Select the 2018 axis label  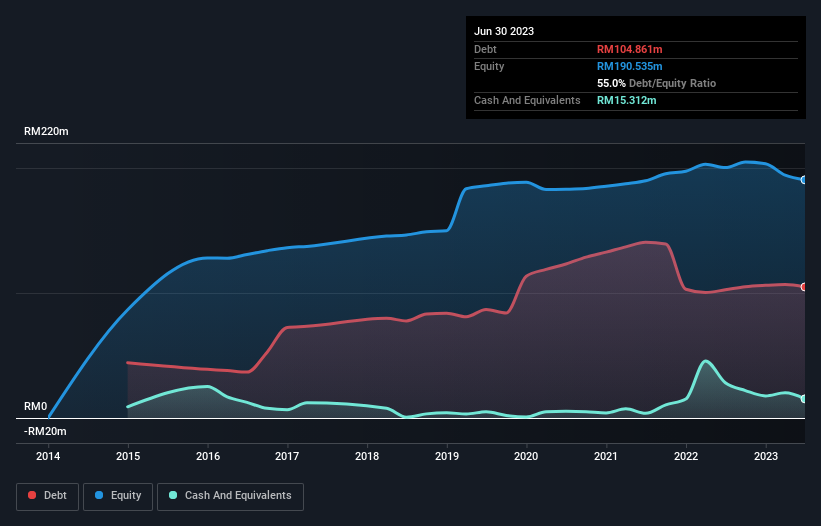pos(367,456)
